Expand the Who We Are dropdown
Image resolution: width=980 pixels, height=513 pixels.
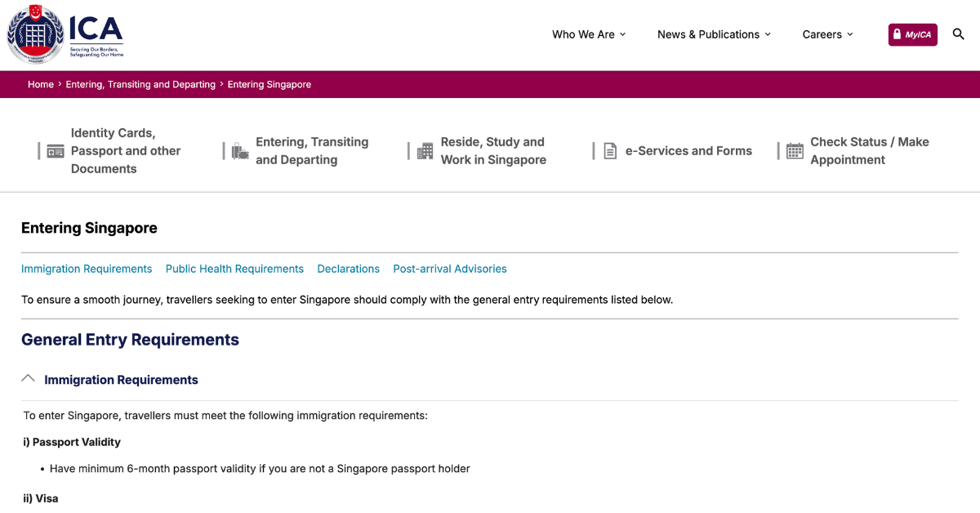click(x=589, y=34)
